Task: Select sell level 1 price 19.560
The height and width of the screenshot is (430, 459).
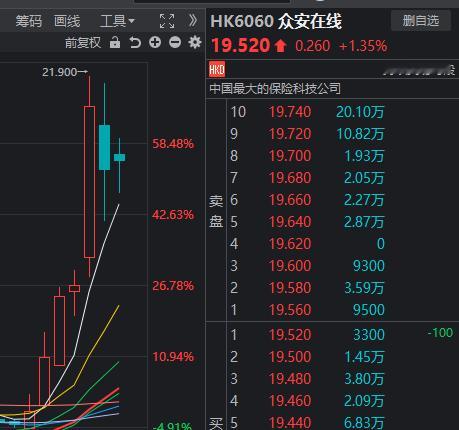Action: (x=290, y=310)
